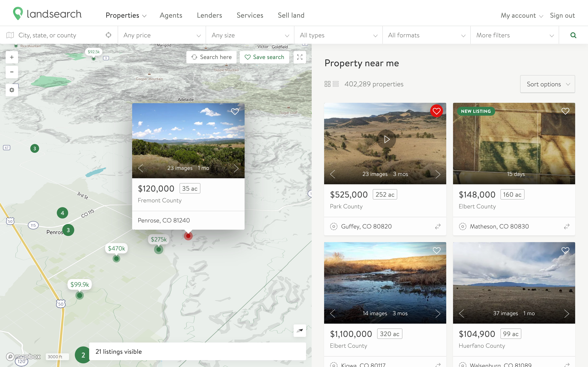The height and width of the screenshot is (367, 588).
Task: Go to Sell land page
Action: [x=291, y=15]
